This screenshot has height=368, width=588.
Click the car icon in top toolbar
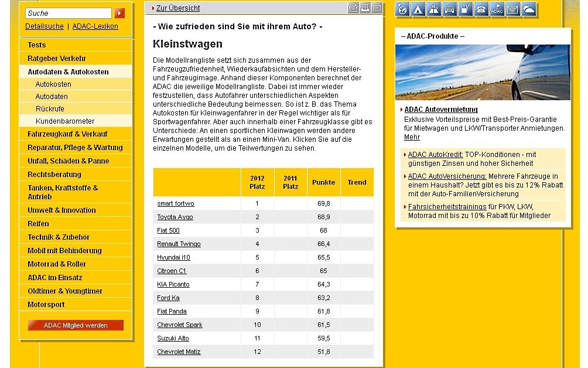(x=450, y=9)
